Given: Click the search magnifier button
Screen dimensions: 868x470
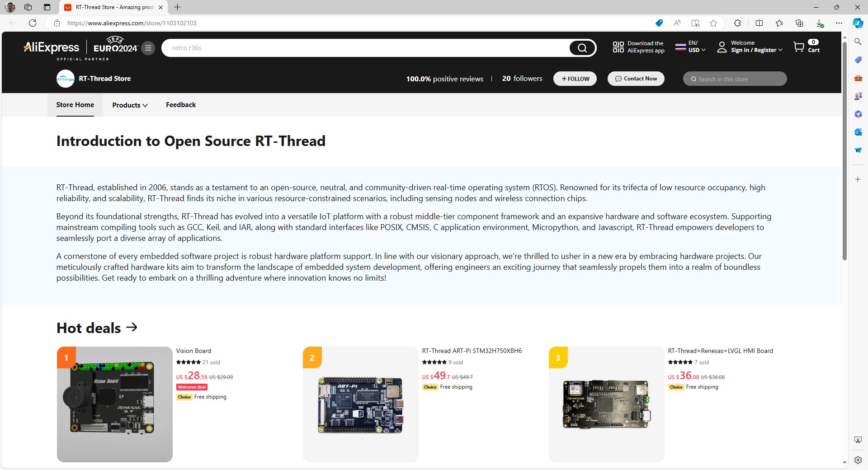Looking at the screenshot, I should pyautogui.click(x=582, y=48).
